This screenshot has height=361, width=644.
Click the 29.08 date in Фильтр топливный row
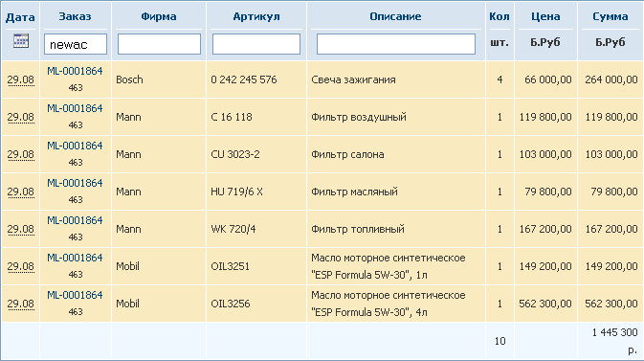tap(20, 229)
